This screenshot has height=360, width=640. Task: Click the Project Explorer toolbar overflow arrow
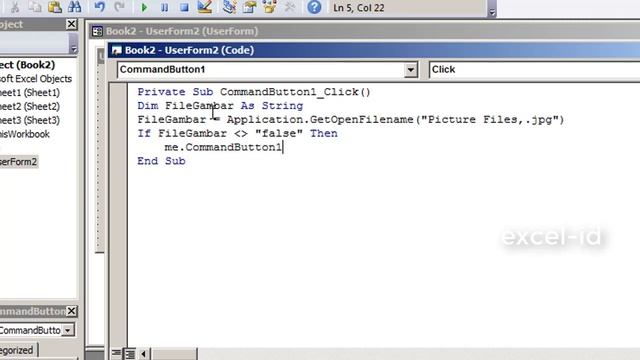pos(73,49)
